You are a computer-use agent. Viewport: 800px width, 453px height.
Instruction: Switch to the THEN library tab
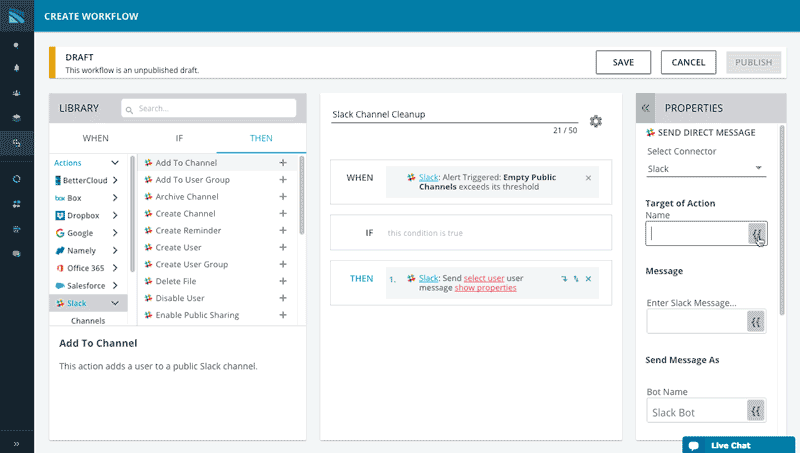[261, 138]
